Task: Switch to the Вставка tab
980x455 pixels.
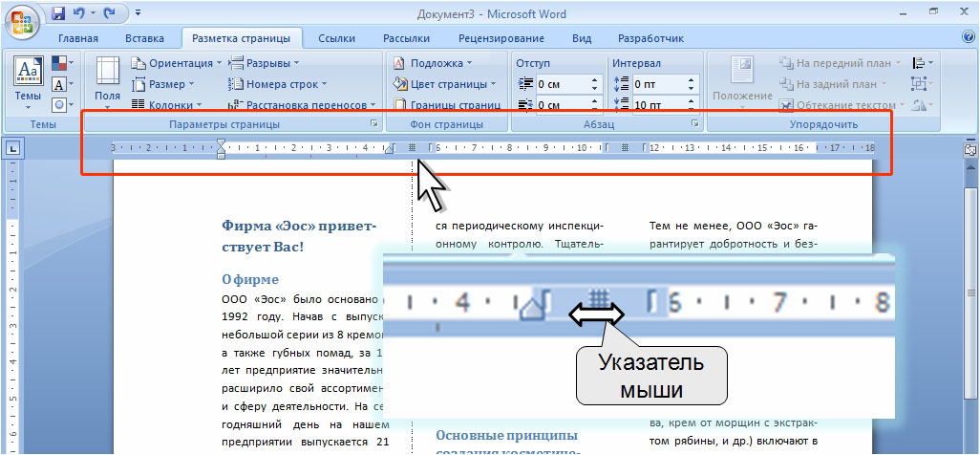Action: (144, 38)
